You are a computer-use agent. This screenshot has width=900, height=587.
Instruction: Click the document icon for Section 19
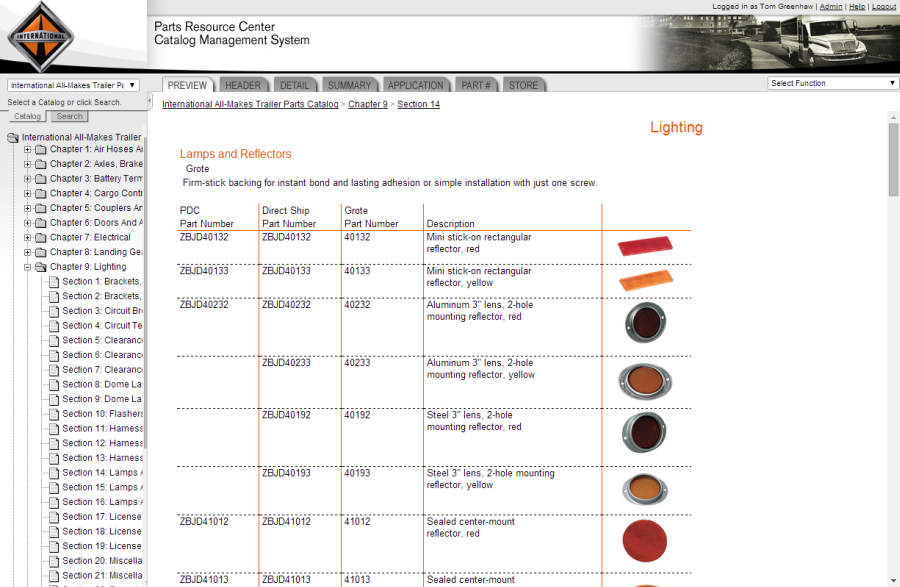point(54,547)
